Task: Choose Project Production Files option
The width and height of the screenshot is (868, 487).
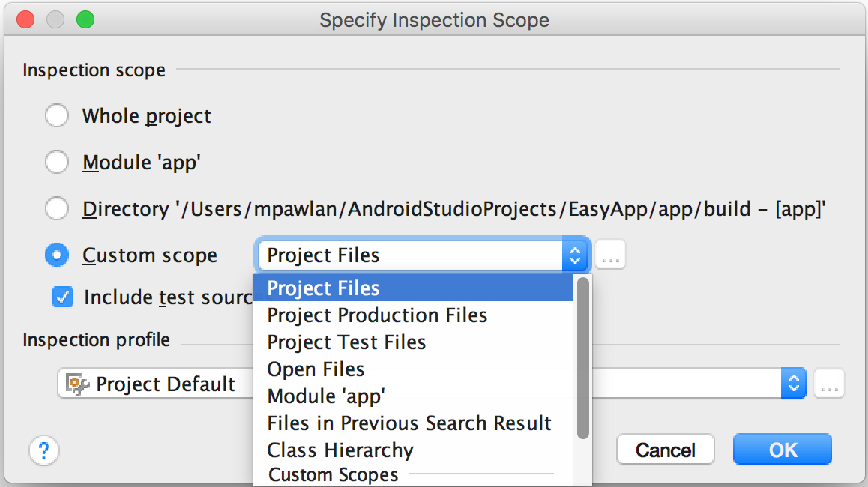Action: 377,315
